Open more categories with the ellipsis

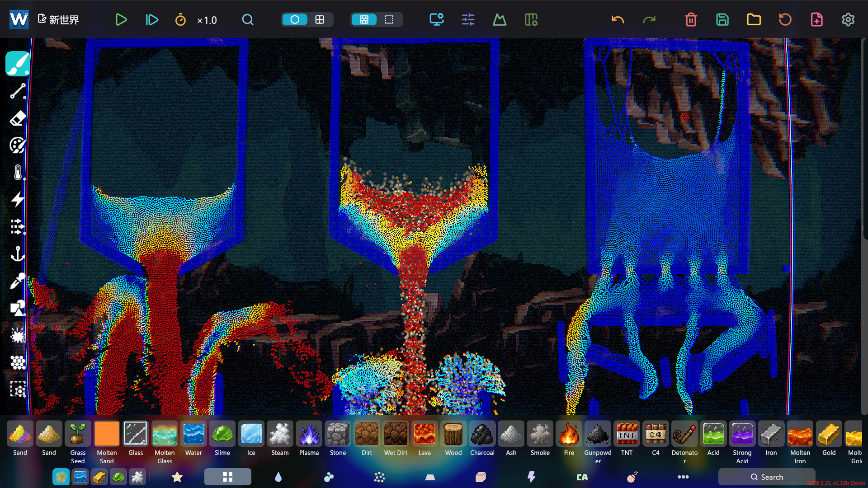coord(683,477)
